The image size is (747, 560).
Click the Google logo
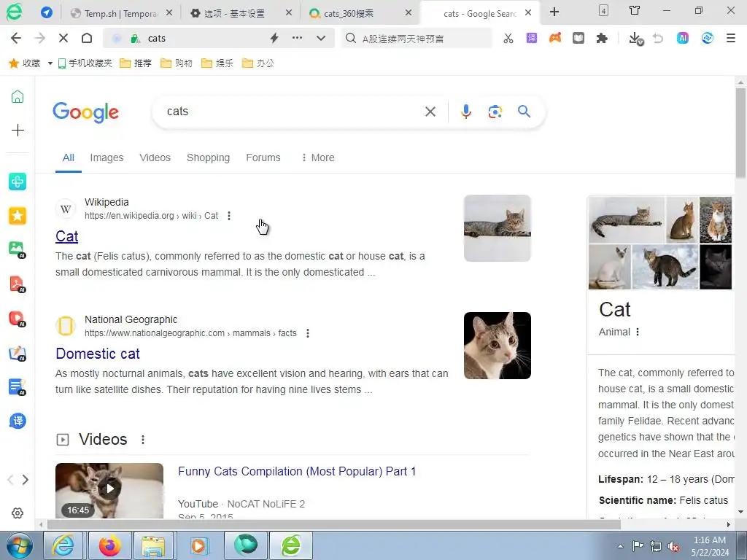[x=86, y=112]
